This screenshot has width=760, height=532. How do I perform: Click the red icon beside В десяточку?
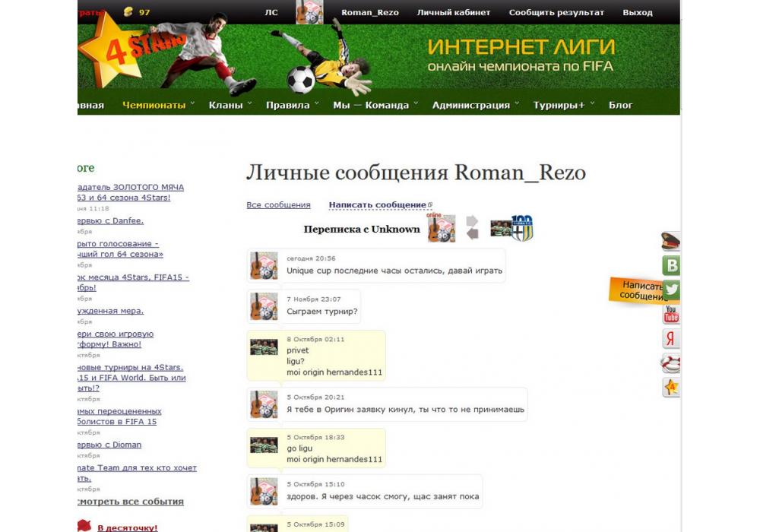pos(84,526)
